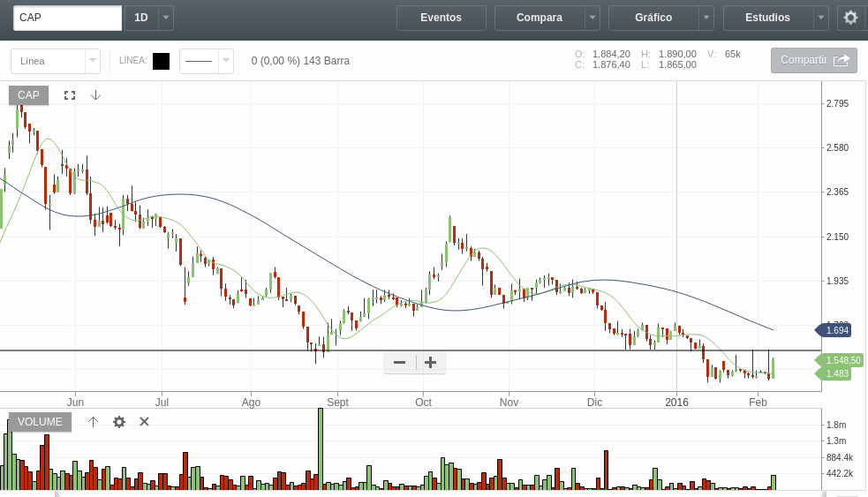
Task: Maximize the CAP chart panel
Action: [x=70, y=95]
